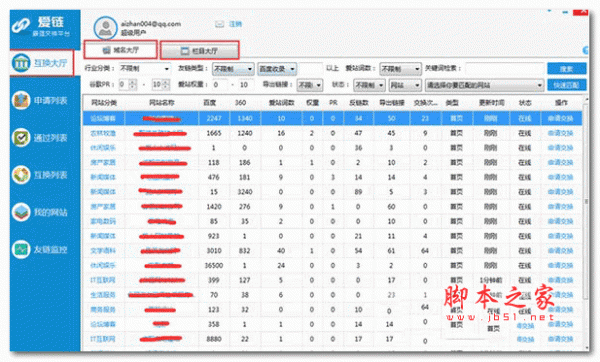Open the 爱站词数 filter dropdown
This screenshot has height=362, width=600.
point(400,69)
